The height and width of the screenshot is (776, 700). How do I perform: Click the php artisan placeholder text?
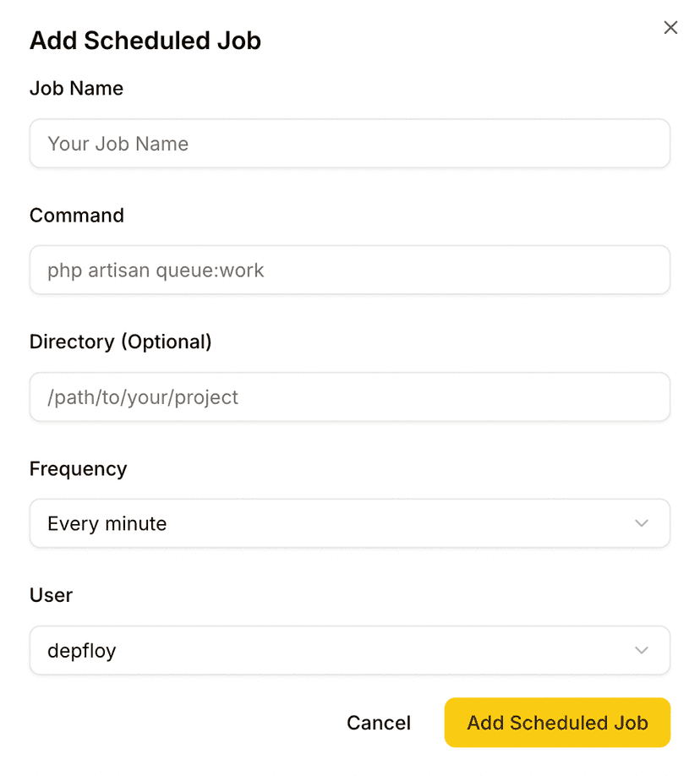[x=155, y=270]
